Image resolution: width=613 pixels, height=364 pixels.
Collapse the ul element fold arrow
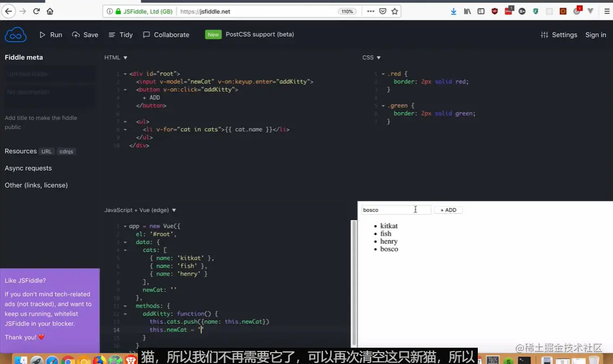(125, 122)
